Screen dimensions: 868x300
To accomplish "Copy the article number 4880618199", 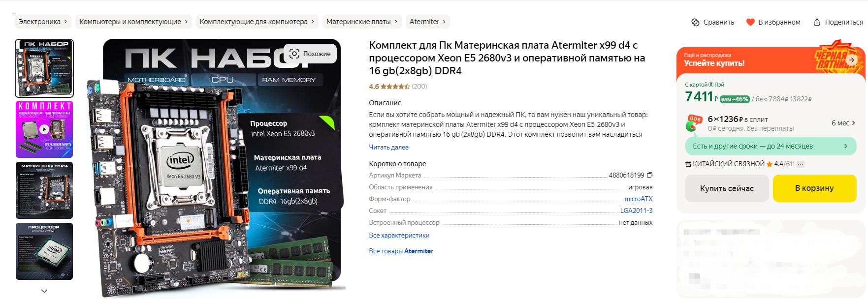I will click(649, 175).
